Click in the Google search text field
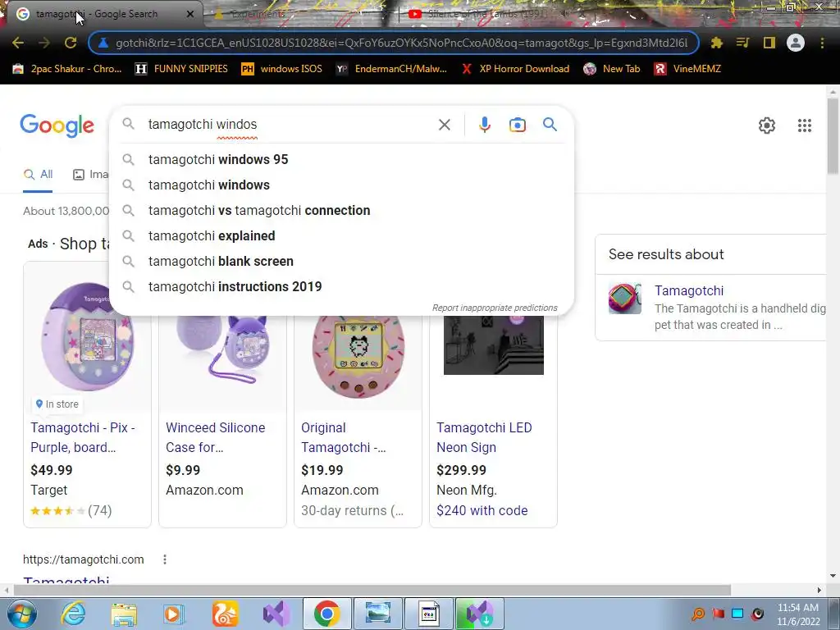This screenshot has height=630, width=840. [290, 125]
